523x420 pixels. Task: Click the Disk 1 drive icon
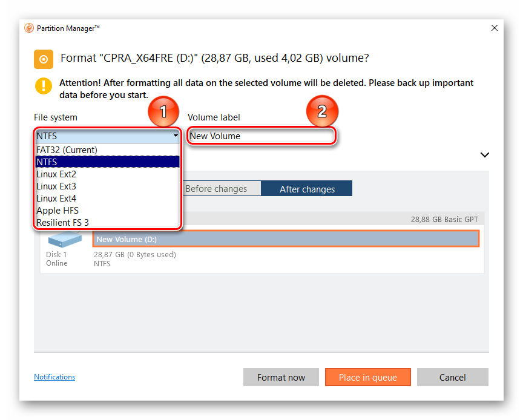pos(64,240)
